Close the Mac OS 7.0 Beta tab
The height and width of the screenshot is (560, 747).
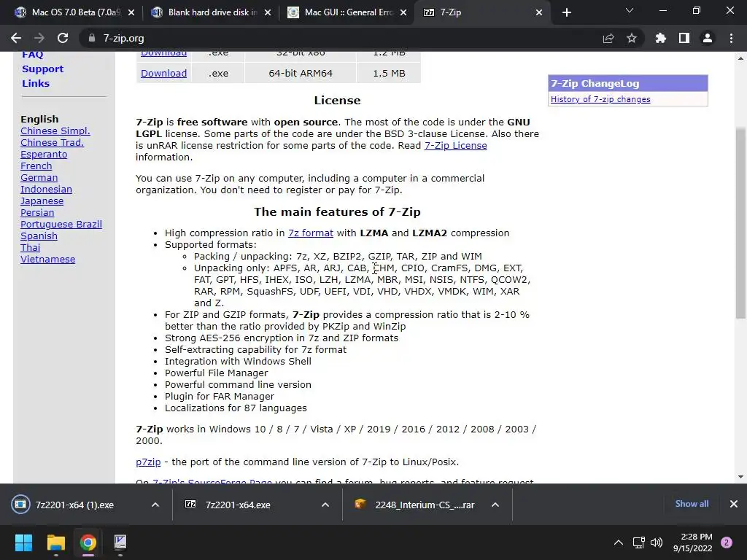(x=131, y=12)
